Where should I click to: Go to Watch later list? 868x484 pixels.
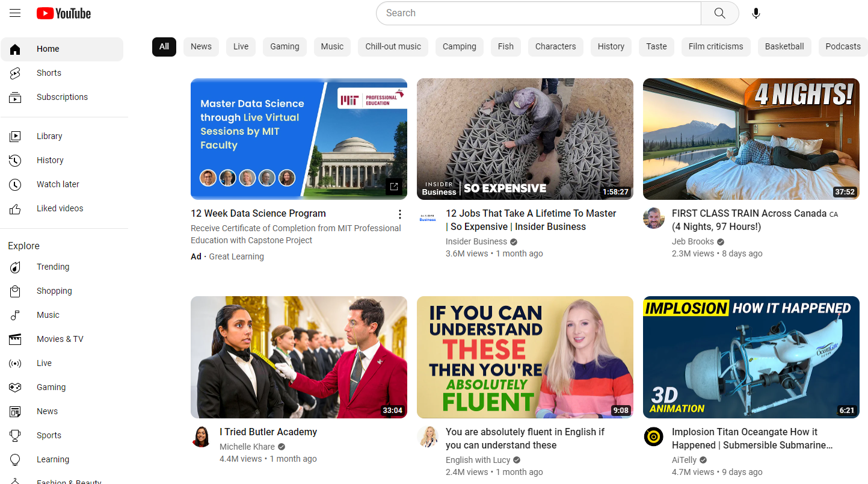pos(58,184)
